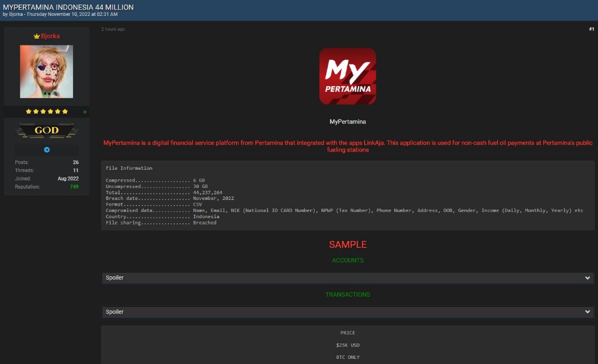Click the Breach date November, 2022 line
The image size is (598, 364).
point(170,198)
